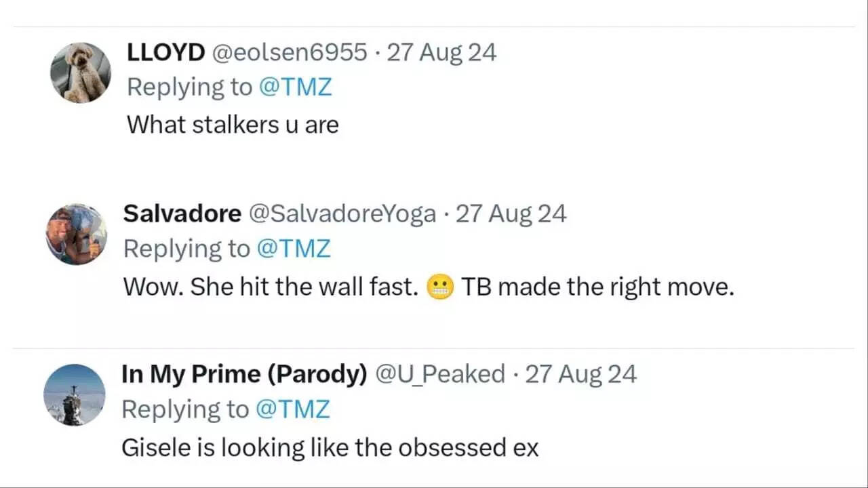Click the date on In My Prime's tweet

click(581, 374)
